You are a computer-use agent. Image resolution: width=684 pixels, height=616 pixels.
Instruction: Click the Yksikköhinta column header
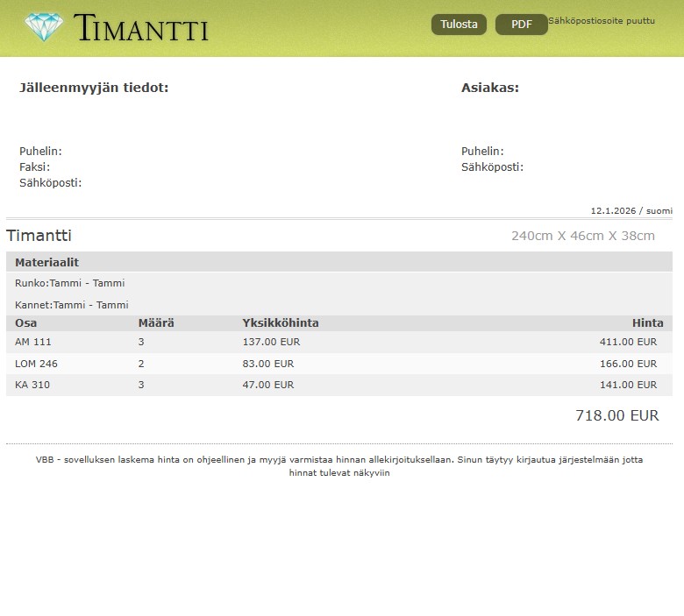[x=281, y=323]
